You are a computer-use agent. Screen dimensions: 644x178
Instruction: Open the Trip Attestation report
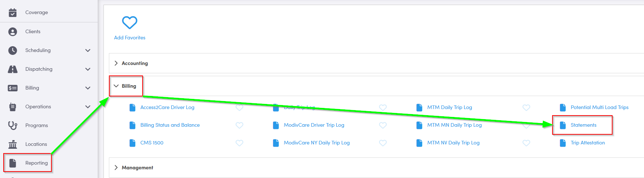[x=588, y=143]
